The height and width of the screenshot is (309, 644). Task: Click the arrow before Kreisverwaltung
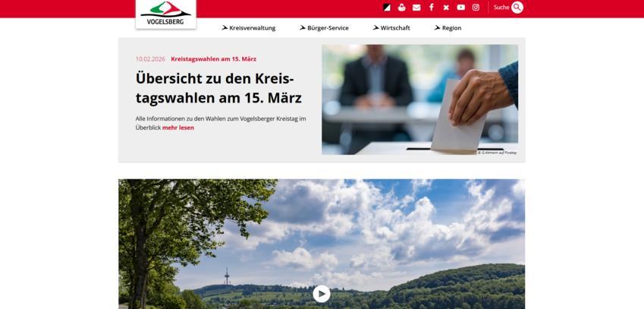pyautogui.click(x=225, y=27)
